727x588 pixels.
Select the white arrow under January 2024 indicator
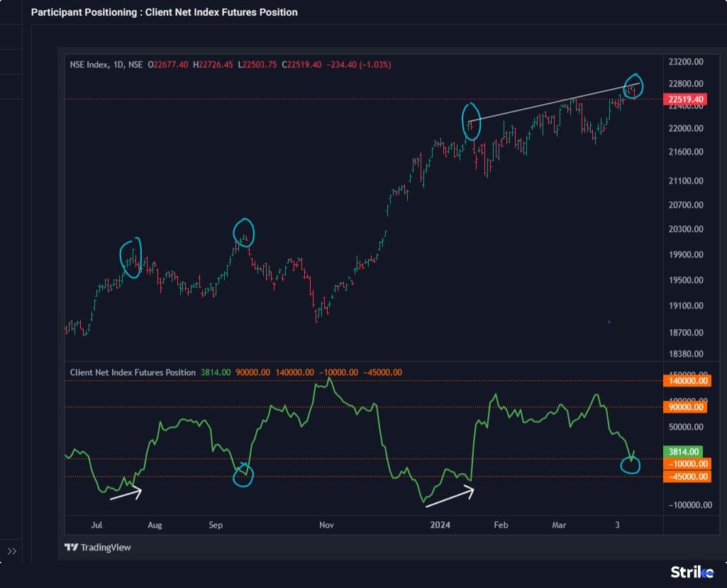(x=449, y=496)
